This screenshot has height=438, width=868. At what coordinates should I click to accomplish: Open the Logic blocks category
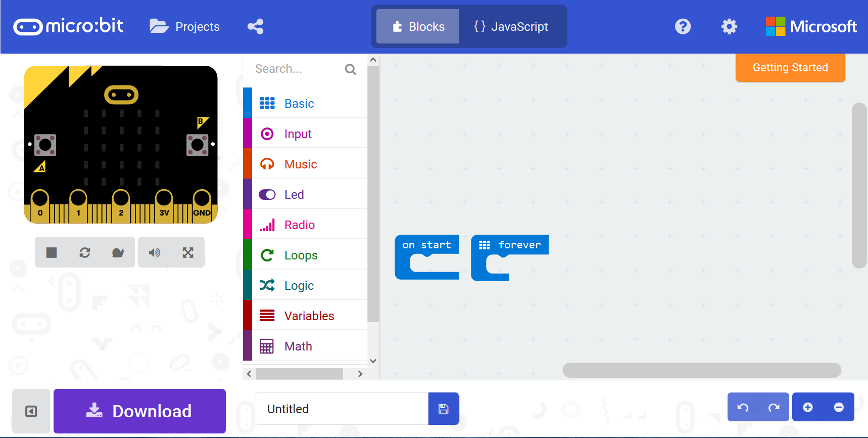[305, 285]
